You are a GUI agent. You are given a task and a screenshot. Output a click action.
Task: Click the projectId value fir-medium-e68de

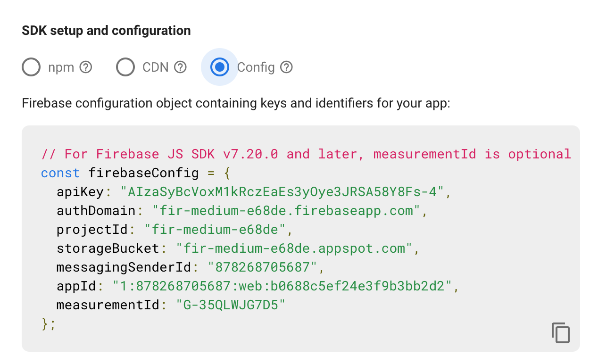[217, 230]
